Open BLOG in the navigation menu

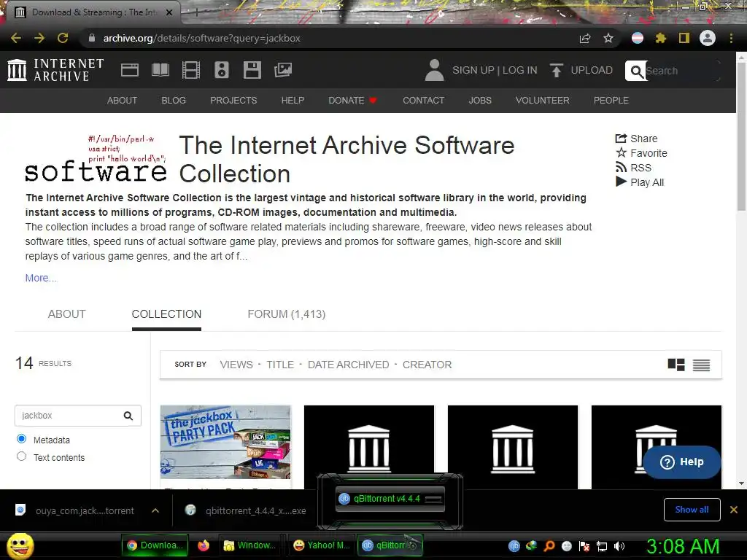(174, 101)
